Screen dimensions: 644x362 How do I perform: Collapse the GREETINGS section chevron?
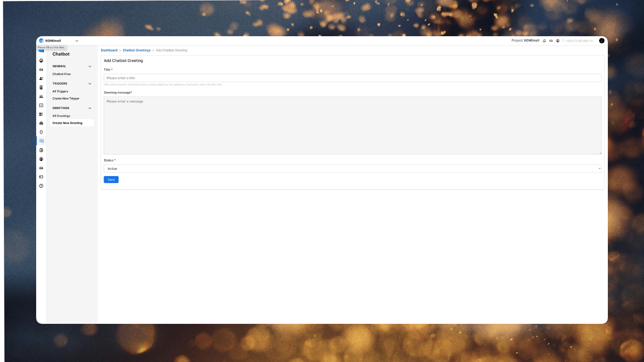tap(90, 108)
